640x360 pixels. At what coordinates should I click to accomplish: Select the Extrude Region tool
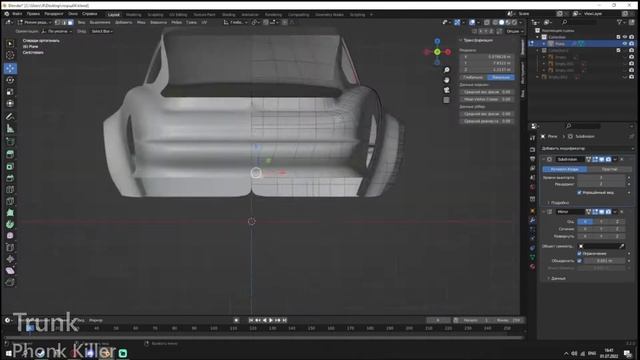tap(10, 154)
